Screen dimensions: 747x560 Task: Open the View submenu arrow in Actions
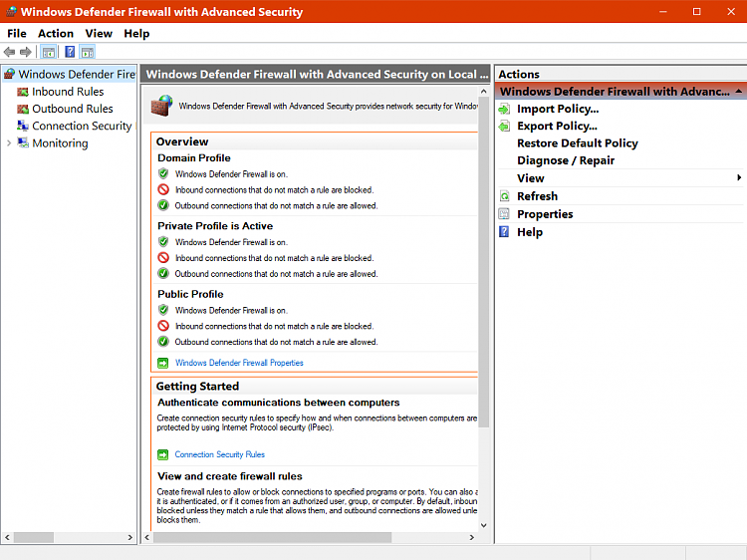tap(738, 177)
